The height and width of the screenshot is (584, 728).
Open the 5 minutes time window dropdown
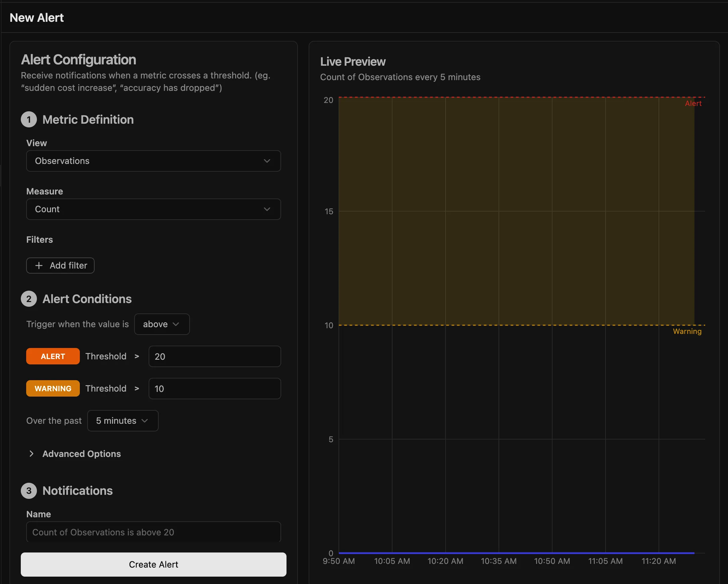coord(122,421)
